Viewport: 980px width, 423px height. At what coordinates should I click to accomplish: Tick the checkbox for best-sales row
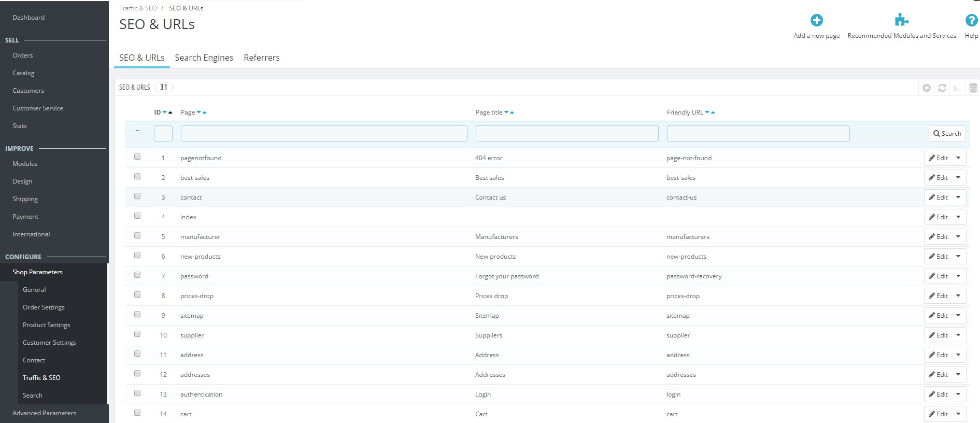tap(137, 176)
